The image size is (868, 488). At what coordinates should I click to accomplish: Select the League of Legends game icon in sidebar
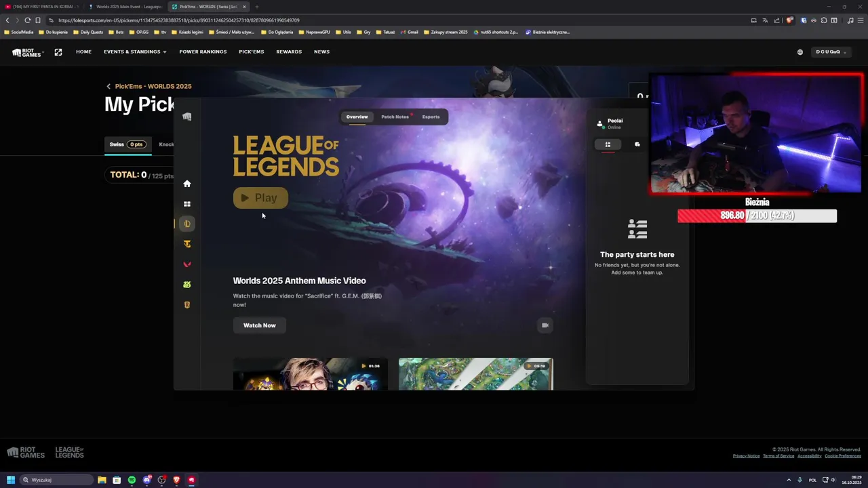(x=187, y=224)
